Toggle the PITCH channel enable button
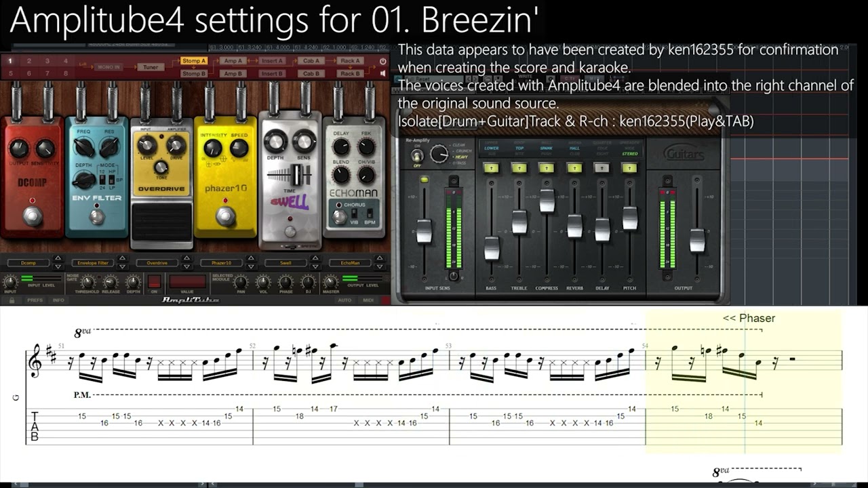Screen dimensions: 868x488 (629, 167)
